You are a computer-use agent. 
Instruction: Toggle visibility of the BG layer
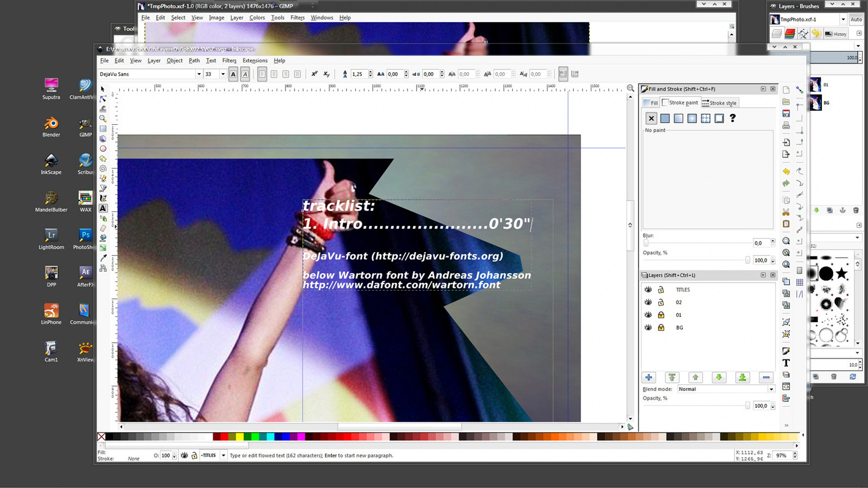649,328
